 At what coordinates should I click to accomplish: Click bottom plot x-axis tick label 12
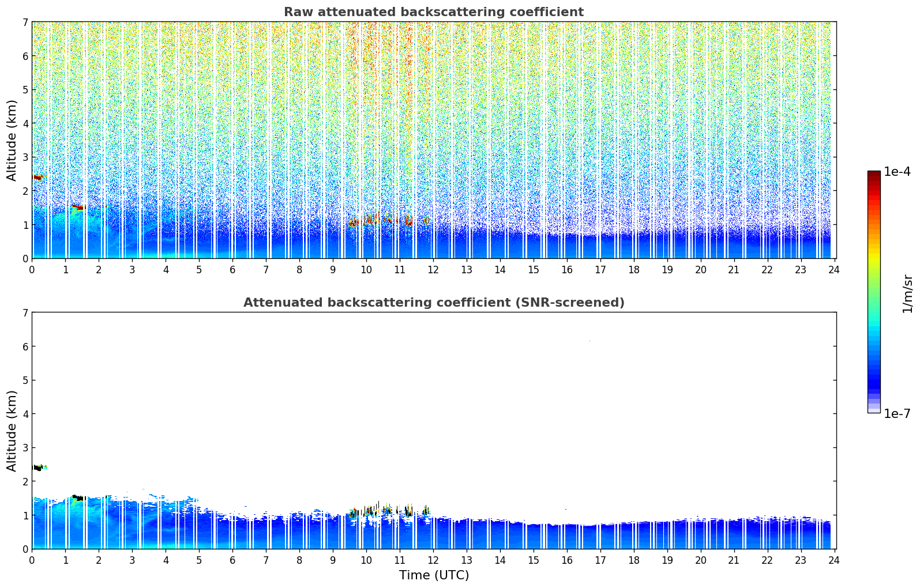[x=433, y=560]
